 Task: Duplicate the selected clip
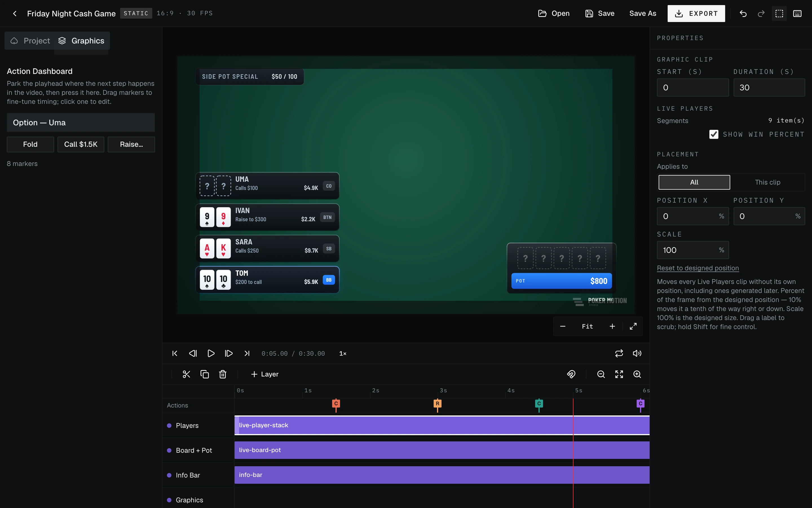205,374
